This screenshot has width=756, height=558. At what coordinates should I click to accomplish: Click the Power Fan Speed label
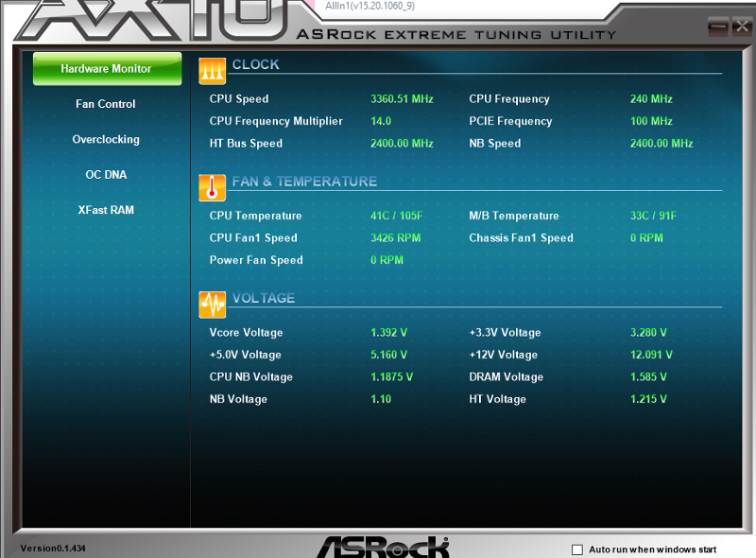(x=256, y=260)
